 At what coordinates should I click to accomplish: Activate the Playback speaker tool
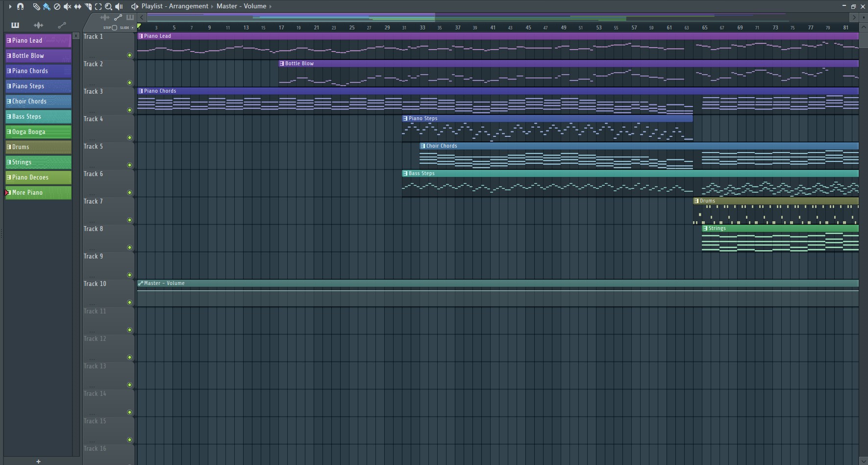(119, 6)
